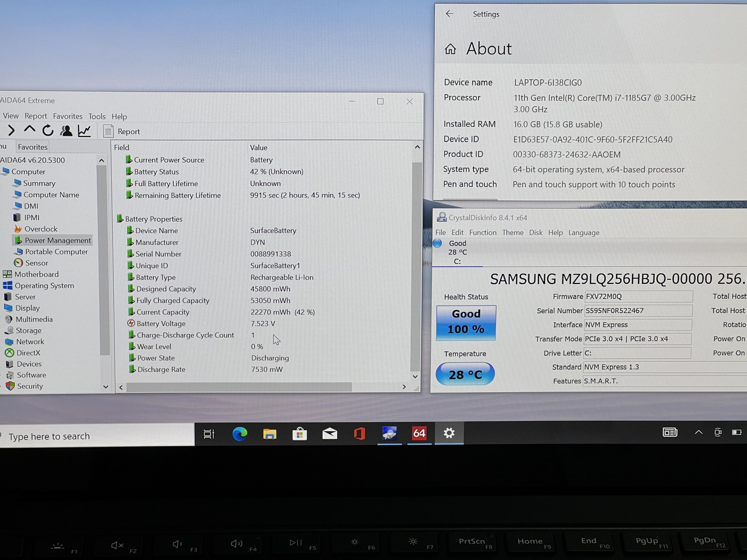Open the AIDA64 taskbar icon
The image size is (747, 560).
[419, 433]
